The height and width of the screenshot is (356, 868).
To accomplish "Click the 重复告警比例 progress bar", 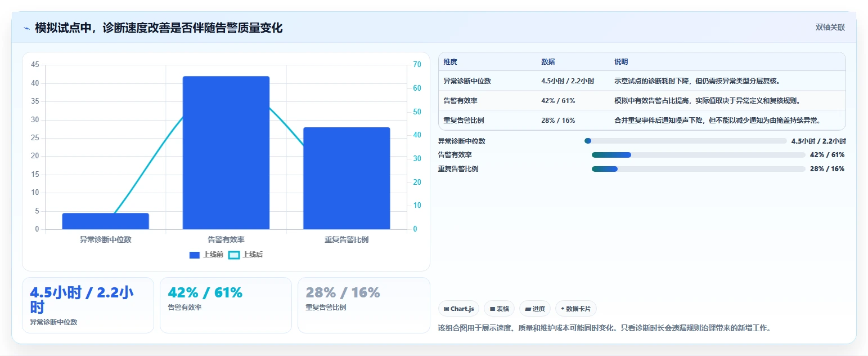I will pyautogui.click(x=699, y=169).
